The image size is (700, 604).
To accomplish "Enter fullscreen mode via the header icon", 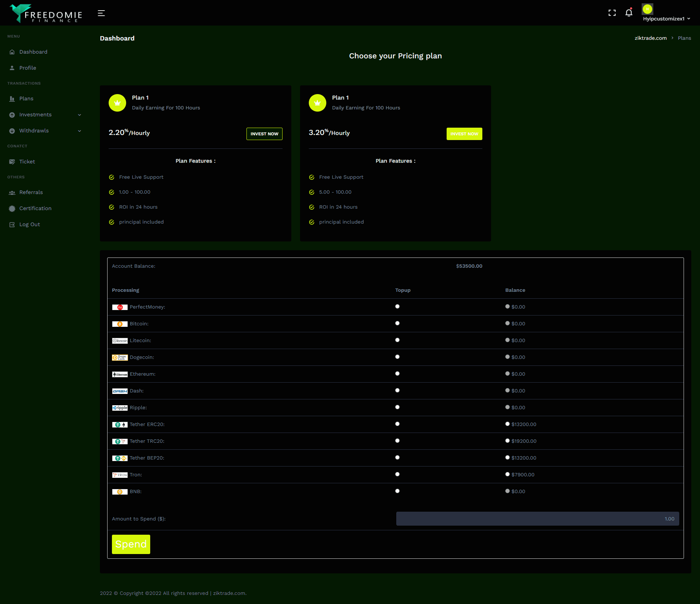I will tap(612, 13).
